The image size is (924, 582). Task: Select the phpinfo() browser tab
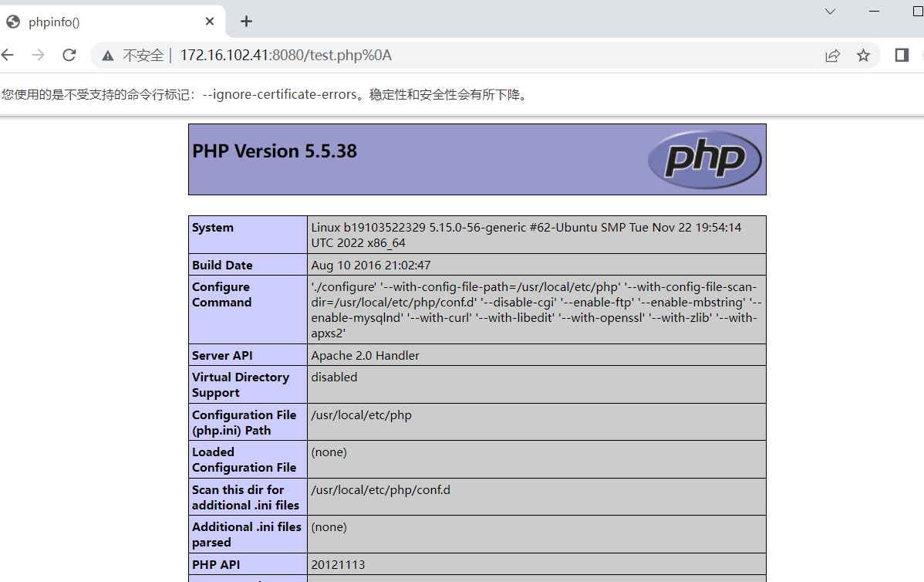pyautogui.click(x=112, y=22)
